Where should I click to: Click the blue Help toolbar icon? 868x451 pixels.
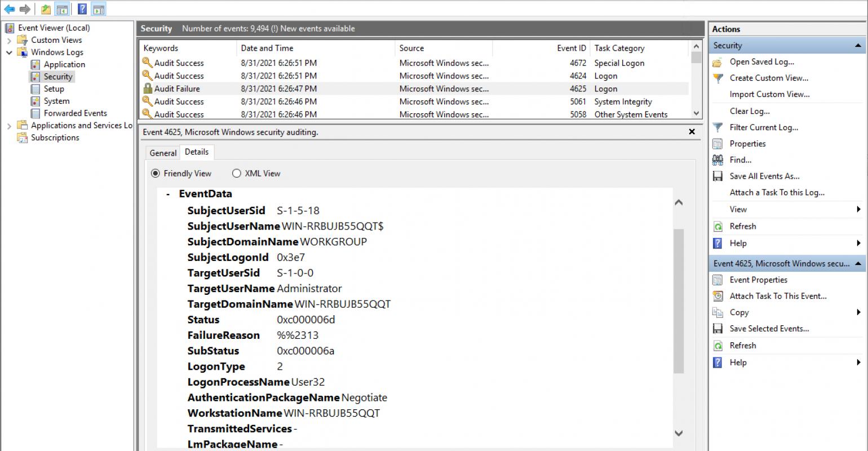point(82,9)
